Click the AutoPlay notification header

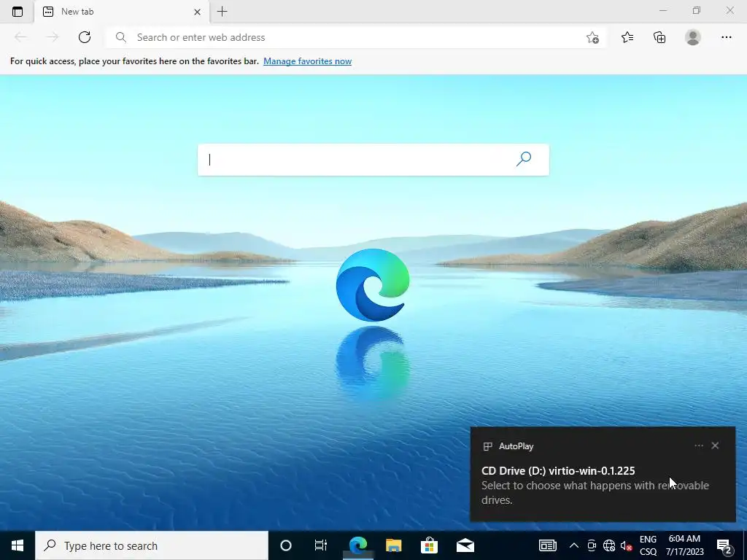pyautogui.click(x=516, y=446)
